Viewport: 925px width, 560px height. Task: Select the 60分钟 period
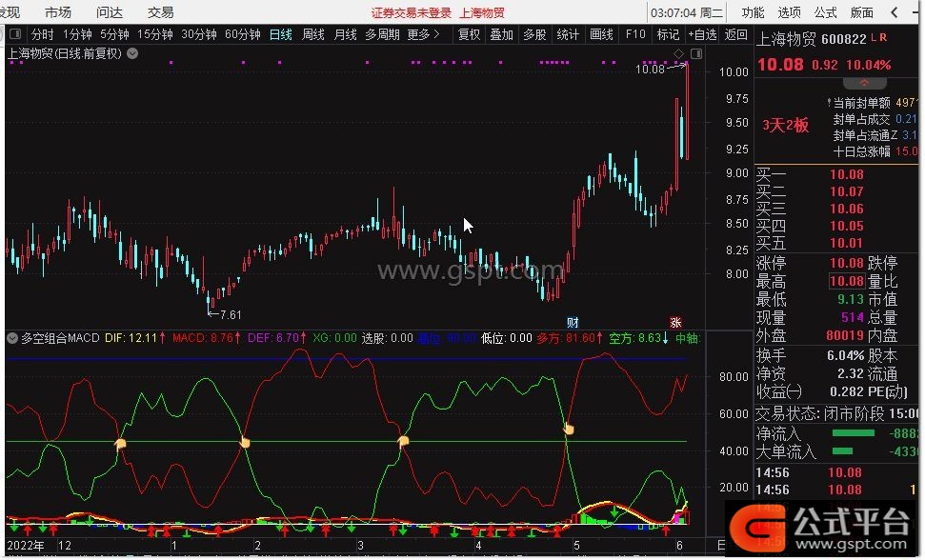coord(243,35)
